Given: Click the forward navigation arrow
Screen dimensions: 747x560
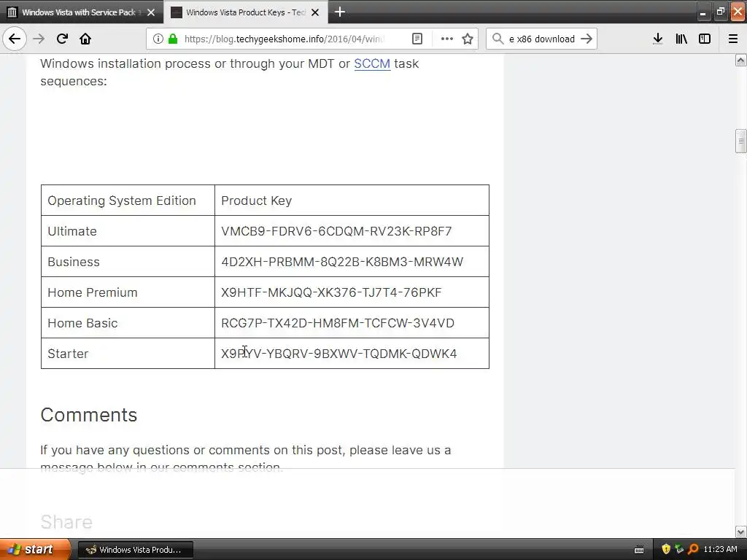Looking at the screenshot, I should (39, 39).
